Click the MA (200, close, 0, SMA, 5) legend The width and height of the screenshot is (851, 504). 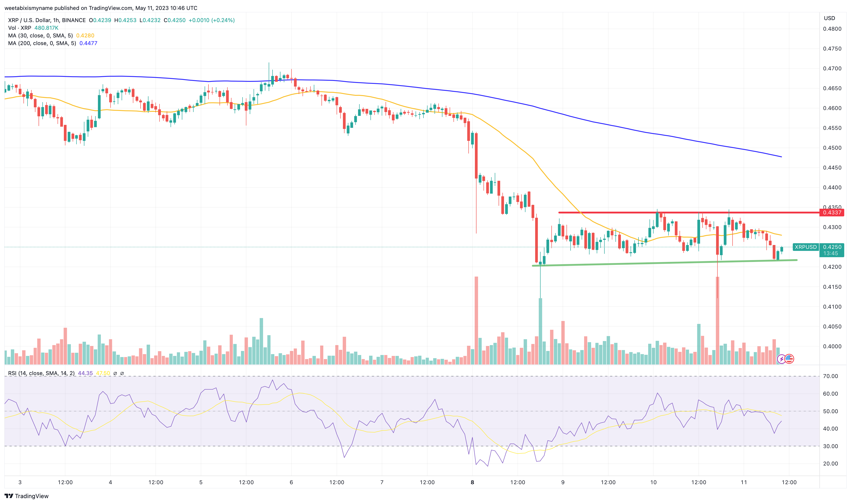(x=42, y=43)
